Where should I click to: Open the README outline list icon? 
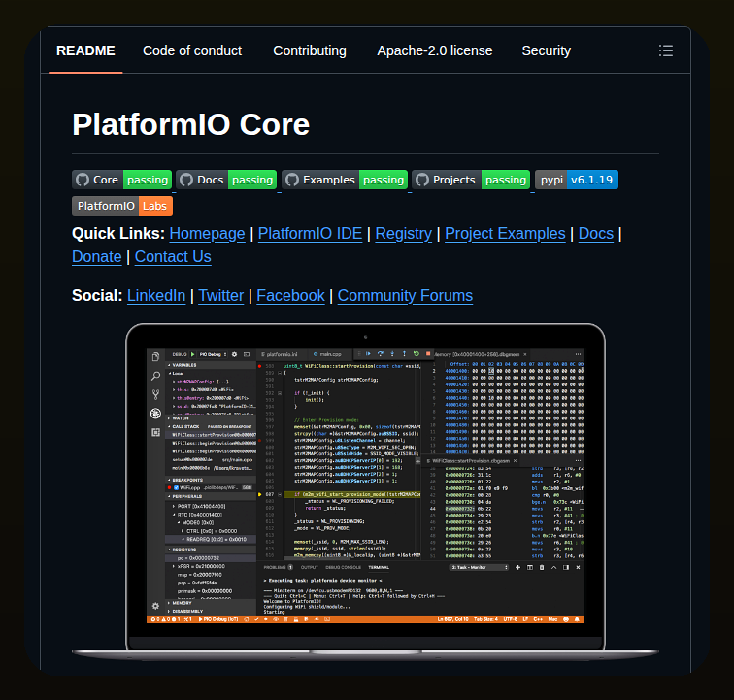[x=666, y=50]
